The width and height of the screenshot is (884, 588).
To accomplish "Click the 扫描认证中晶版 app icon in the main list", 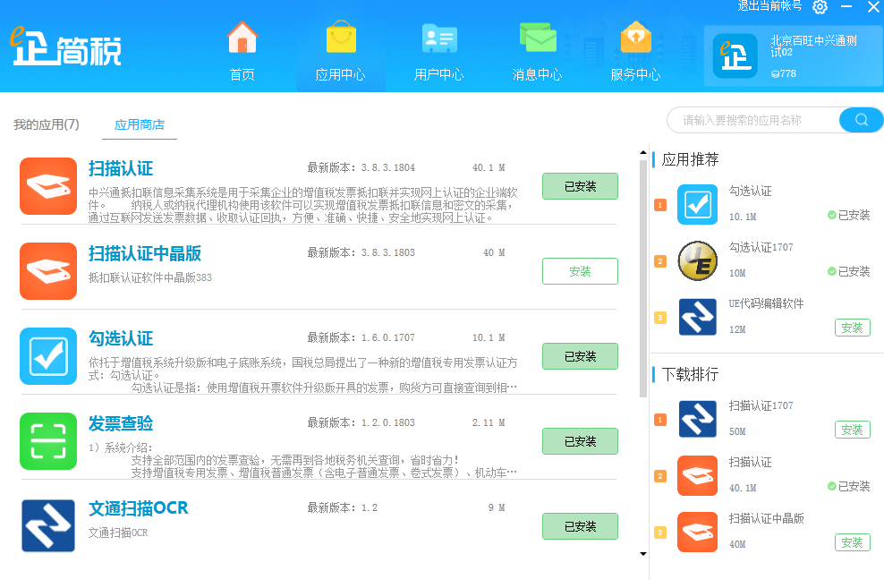I will [48, 271].
